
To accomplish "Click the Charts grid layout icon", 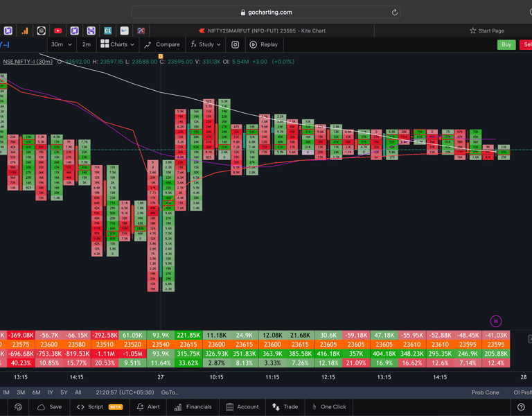I will tap(105, 44).
